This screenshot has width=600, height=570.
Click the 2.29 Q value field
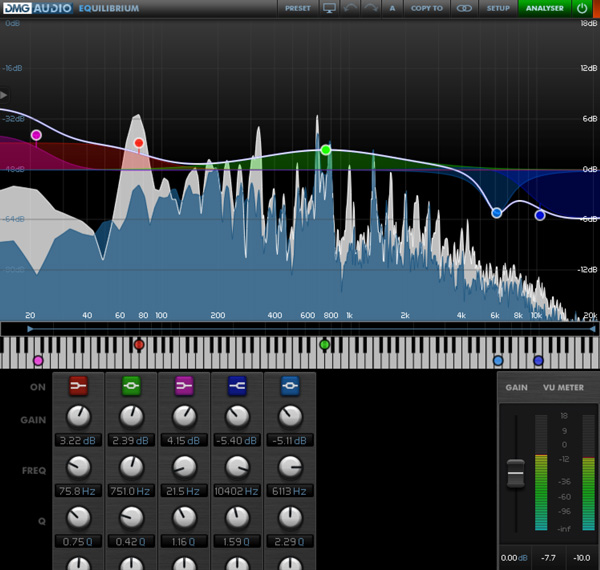click(290, 541)
